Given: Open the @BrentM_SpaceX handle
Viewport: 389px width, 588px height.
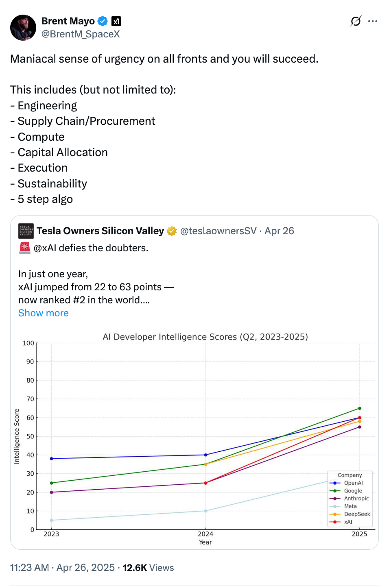Looking at the screenshot, I should [81, 34].
